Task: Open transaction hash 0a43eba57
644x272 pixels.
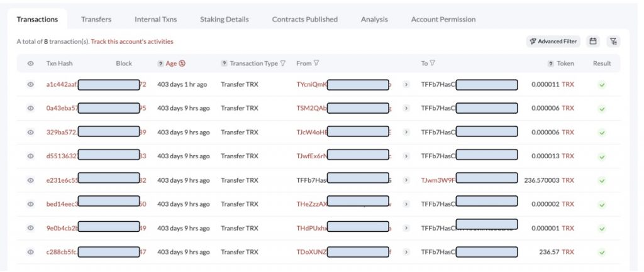Action: 62,108
